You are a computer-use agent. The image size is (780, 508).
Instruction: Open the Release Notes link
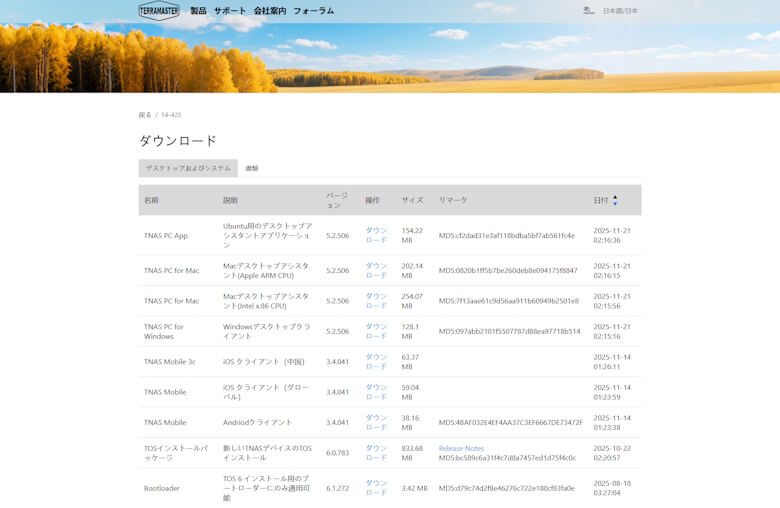(461, 448)
